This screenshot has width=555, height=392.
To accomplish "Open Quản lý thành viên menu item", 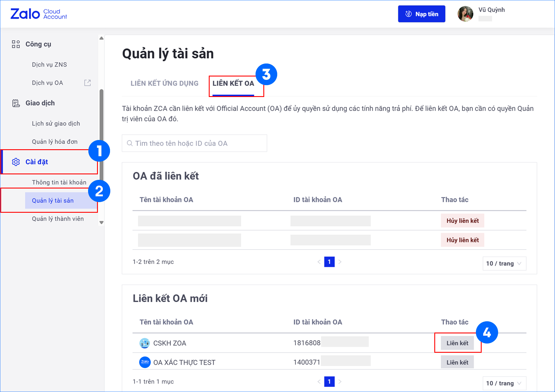I will click(58, 219).
